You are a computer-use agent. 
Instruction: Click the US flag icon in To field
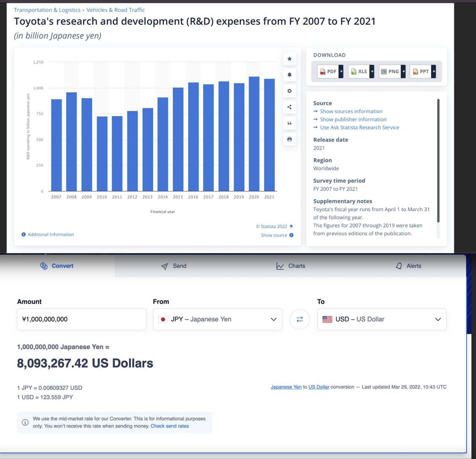tap(327, 319)
